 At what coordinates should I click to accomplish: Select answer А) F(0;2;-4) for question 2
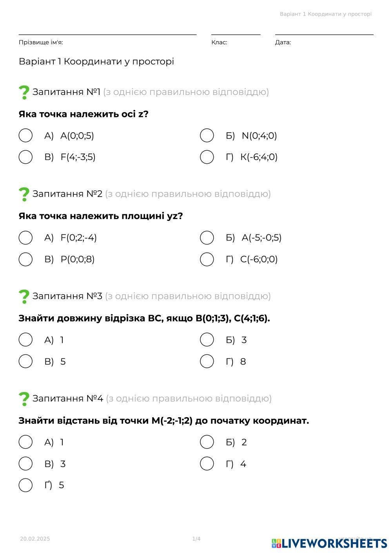point(25,237)
